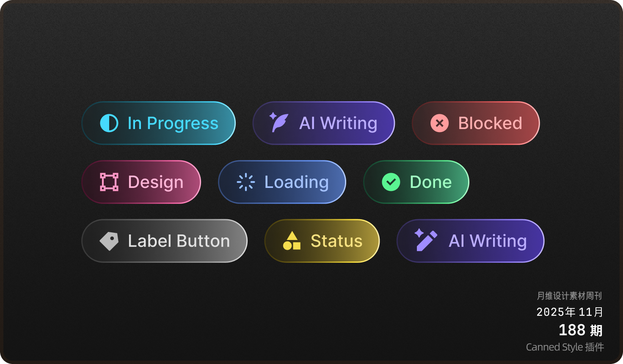The image size is (623, 364).
Task: Click the gray tag icon
Action: click(109, 241)
